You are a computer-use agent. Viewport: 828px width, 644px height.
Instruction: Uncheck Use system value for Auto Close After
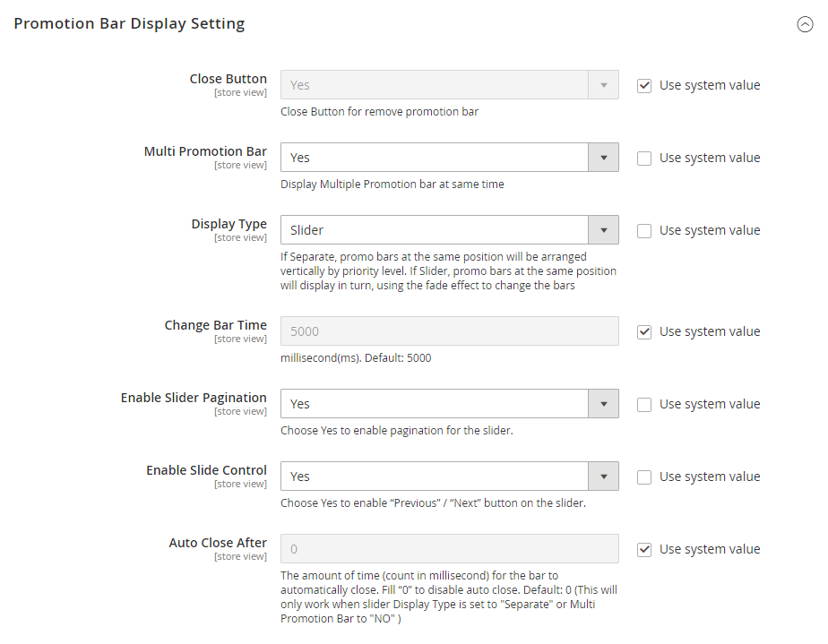coord(644,550)
